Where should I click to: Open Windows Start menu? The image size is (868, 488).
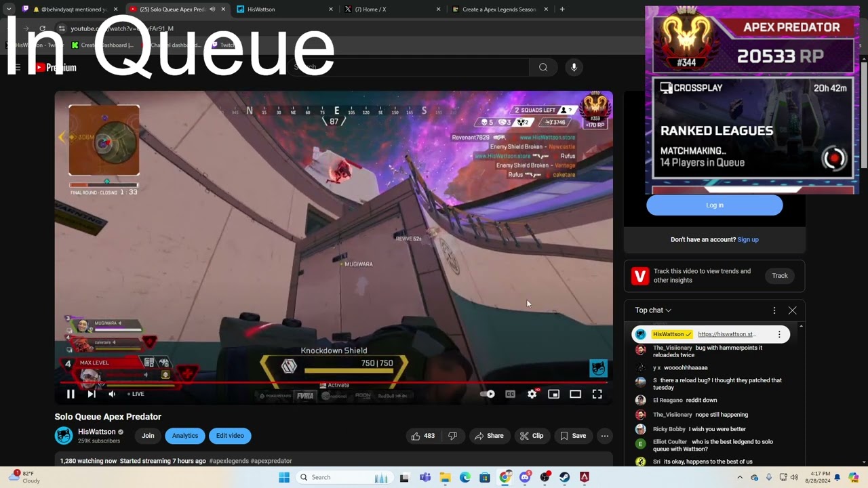coord(284,477)
